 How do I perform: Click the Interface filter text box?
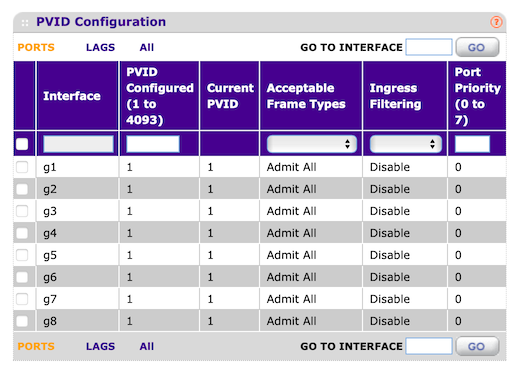click(x=78, y=144)
